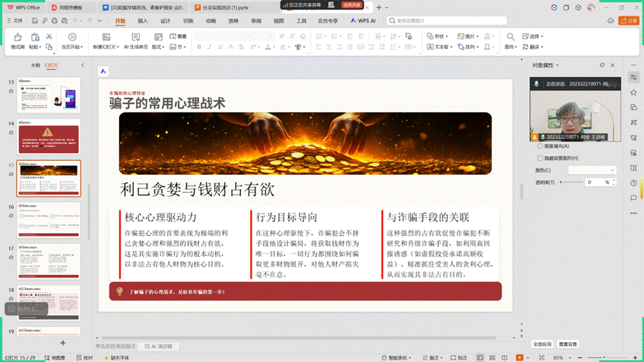Open the Color (颜色) dropdown in properties panel
The height and width of the screenshot is (362, 644).
[x=592, y=170]
